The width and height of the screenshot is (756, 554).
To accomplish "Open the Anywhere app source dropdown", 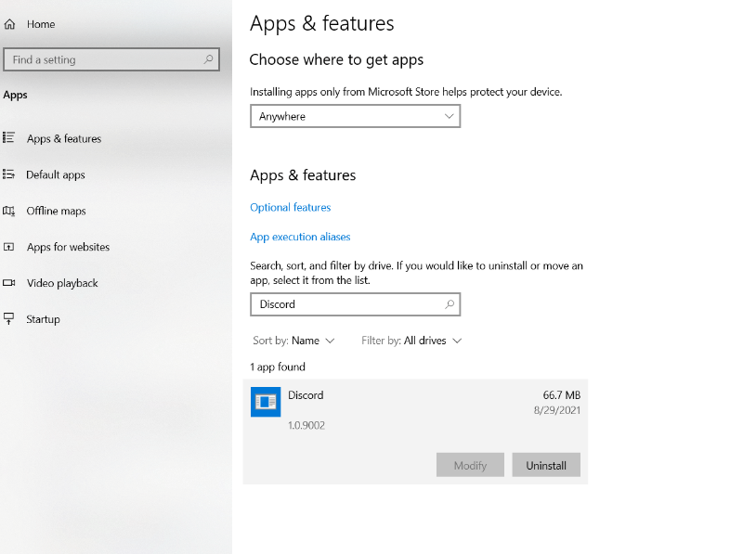I will click(x=355, y=117).
